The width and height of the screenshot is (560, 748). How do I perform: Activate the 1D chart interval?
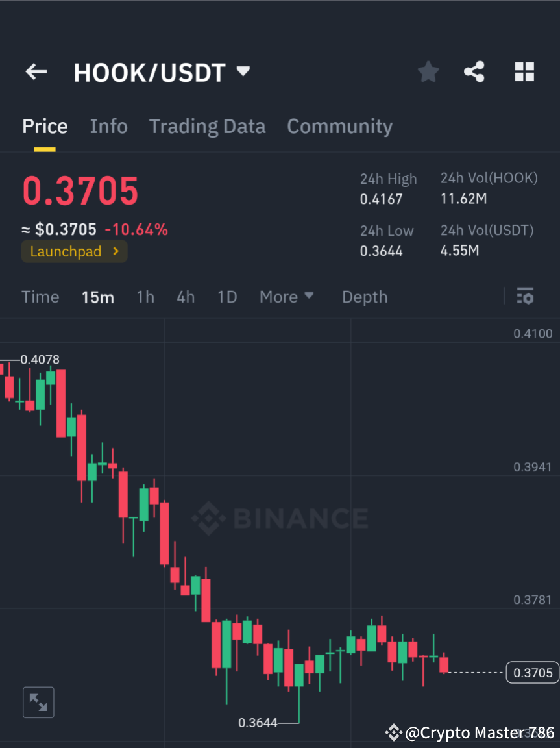(x=226, y=297)
